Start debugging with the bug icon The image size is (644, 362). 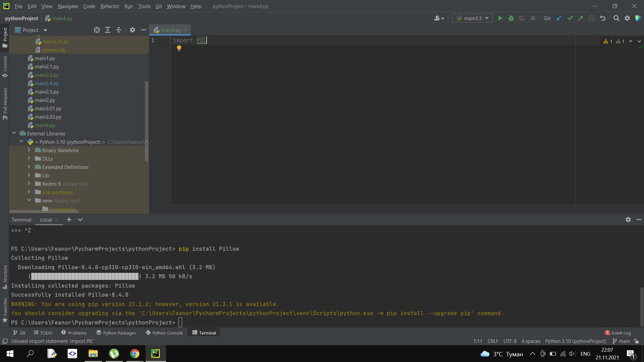tap(511, 18)
